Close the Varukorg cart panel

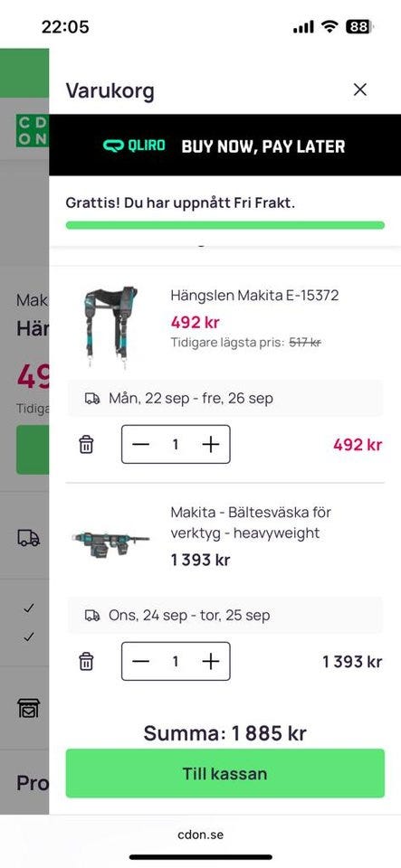360,90
